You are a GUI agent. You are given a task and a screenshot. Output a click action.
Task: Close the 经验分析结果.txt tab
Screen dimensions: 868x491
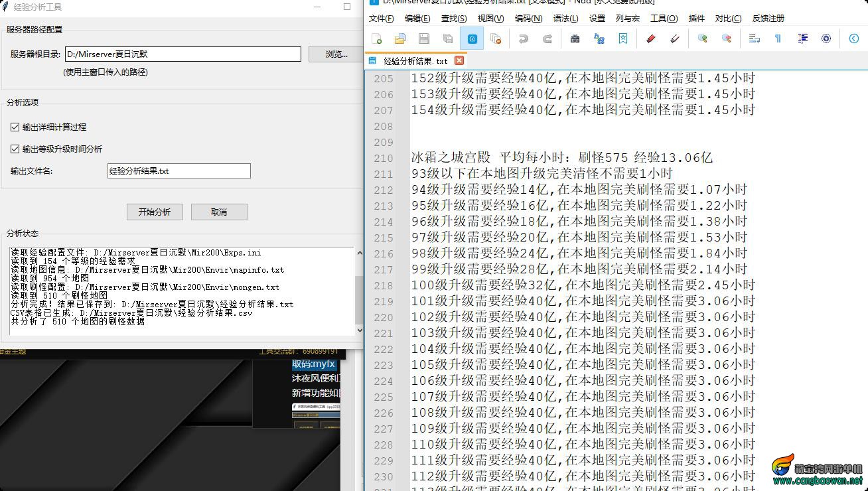[x=459, y=60]
